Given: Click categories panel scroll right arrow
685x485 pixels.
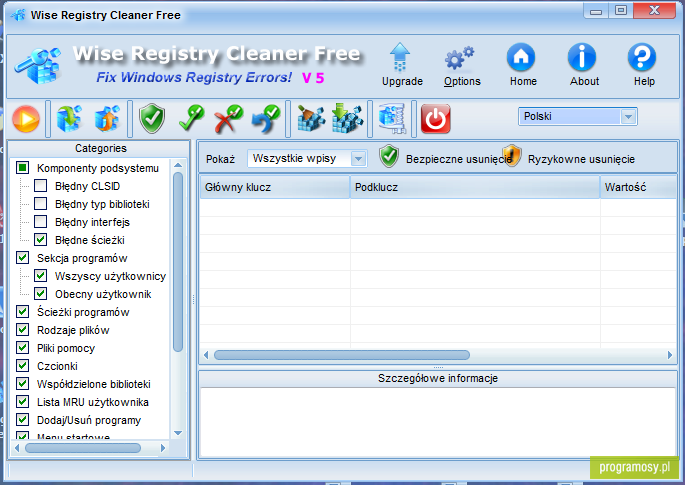Looking at the screenshot, I should [x=163, y=448].
